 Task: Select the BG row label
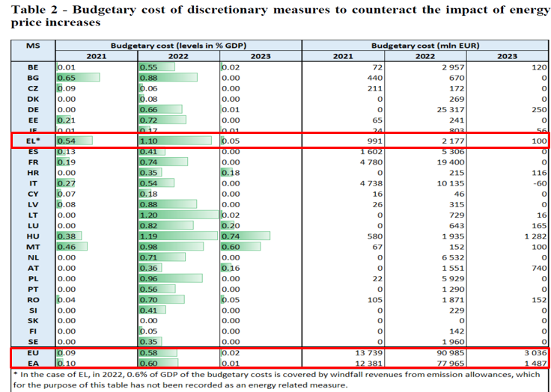[x=33, y=78]
